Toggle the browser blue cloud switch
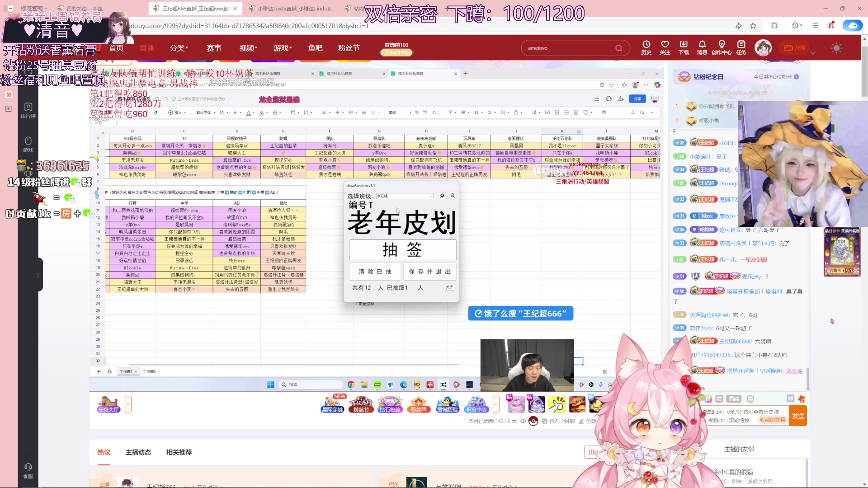This screenshot has width=868, height=488. [x=852, y=26]
